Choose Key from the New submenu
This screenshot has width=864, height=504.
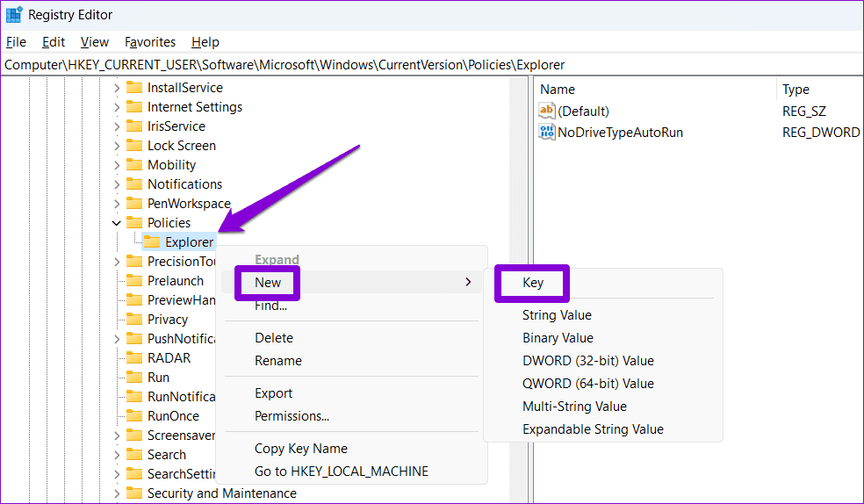(533, 283)
